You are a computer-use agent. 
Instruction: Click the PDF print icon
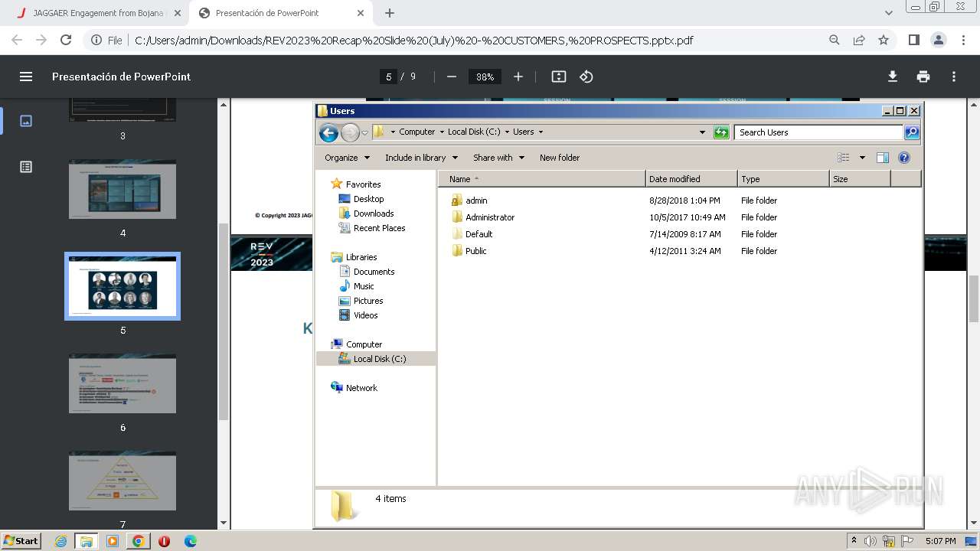pos(923,77)
